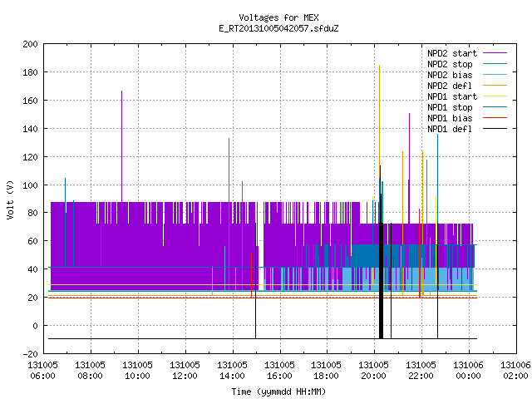Screen dimensions: 532x399
Task: Click the 'Time (yymmdd HH:MM)' x-axis label
Action: click(278, 392)
